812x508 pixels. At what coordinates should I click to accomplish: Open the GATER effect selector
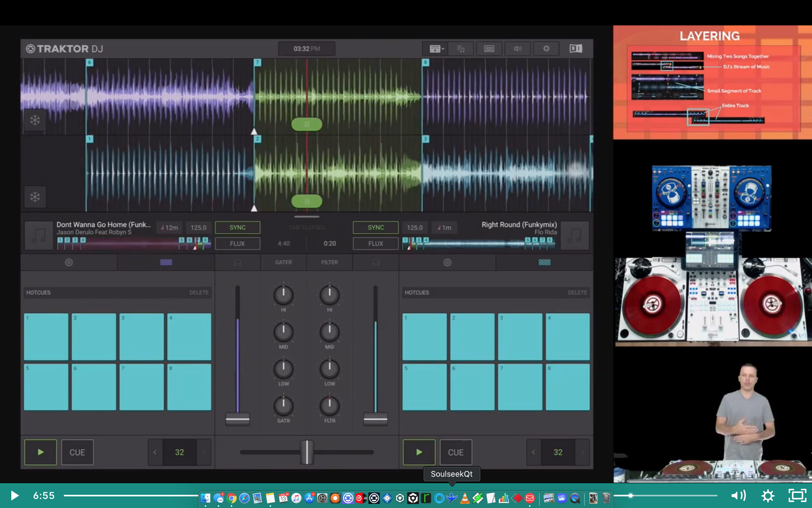coord(284,262)
